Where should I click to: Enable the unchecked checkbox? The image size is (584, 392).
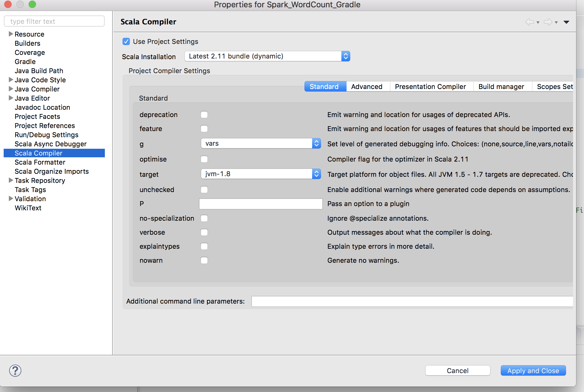(204, 190)
